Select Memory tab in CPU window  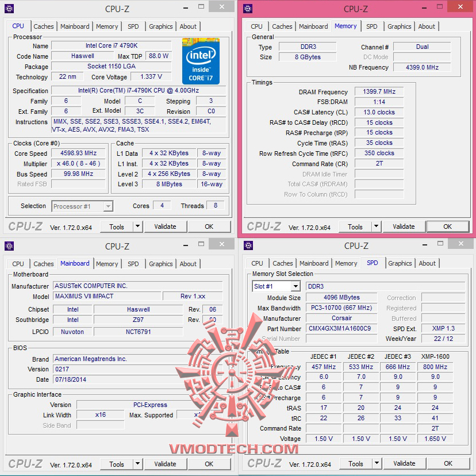107,26
